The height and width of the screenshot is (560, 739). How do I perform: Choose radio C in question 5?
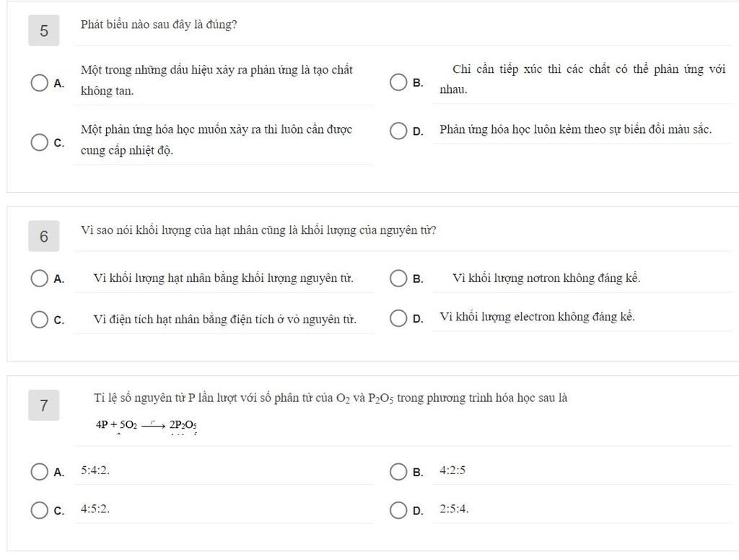(39, 142)
